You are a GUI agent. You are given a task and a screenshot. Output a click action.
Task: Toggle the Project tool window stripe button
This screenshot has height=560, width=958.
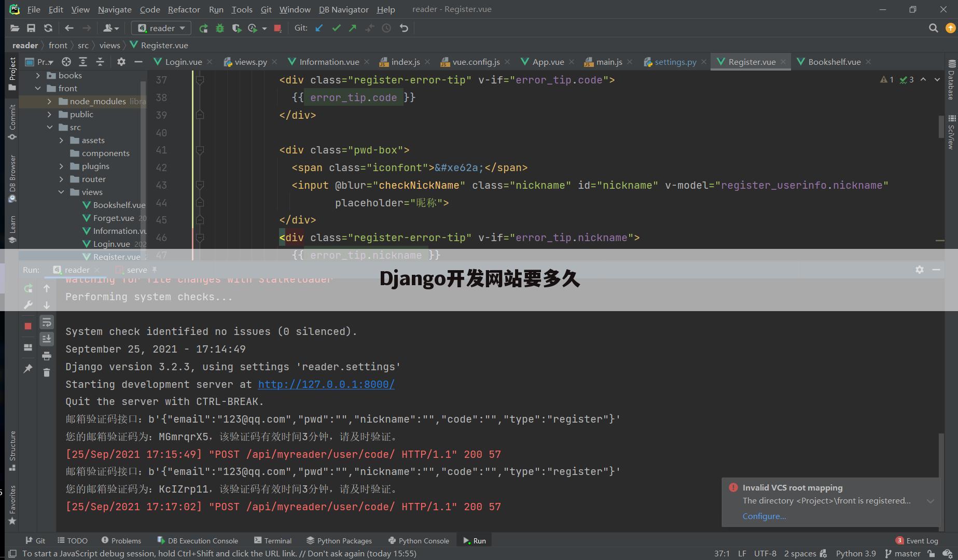(12, 74)
